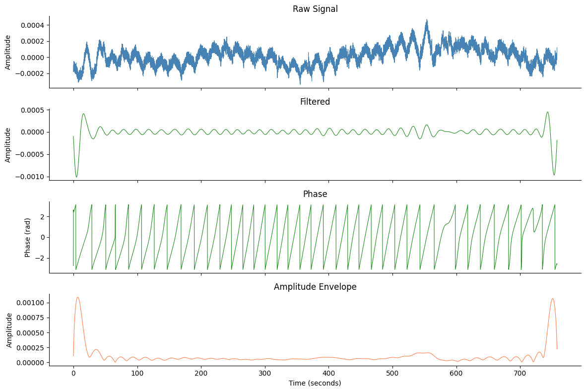Click the 700 tick label on time axis
Screen dimensions: 586x392
click(x=520, y=374)
